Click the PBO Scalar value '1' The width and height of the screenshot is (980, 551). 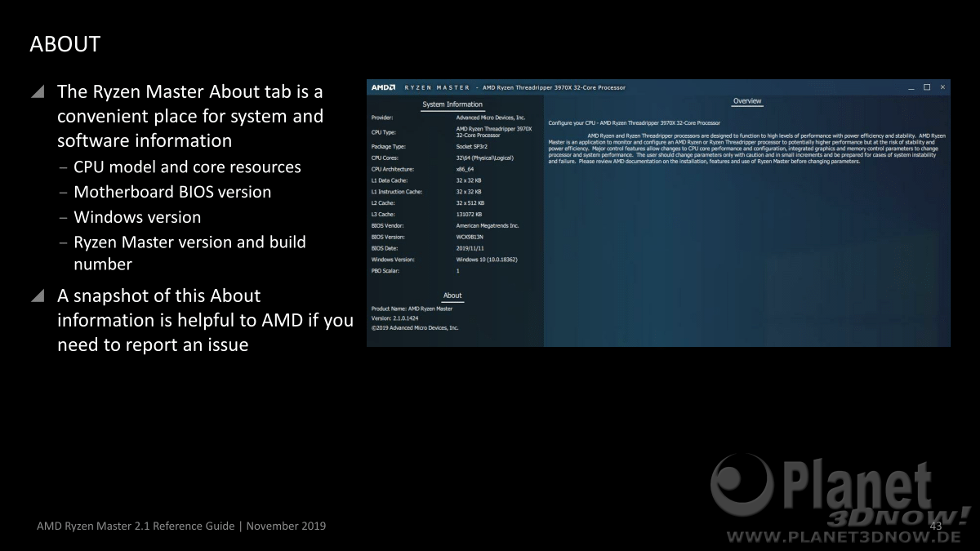[457, 271]
